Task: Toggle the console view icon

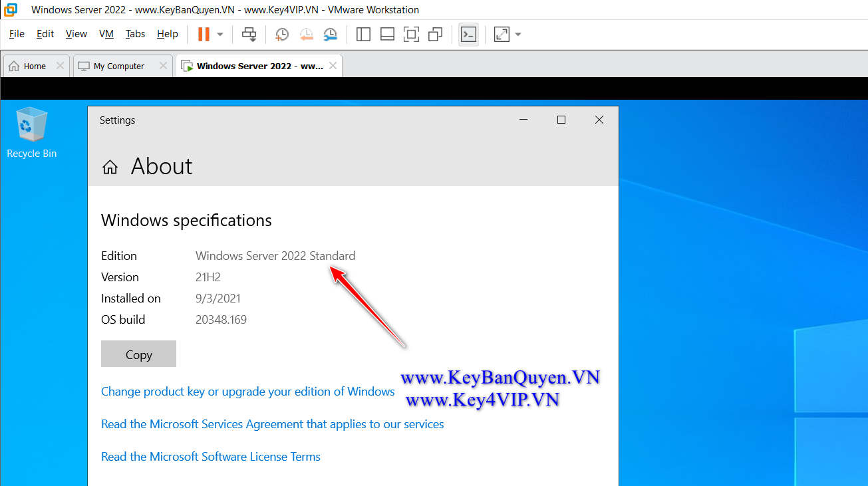Action: pyautogui.click(x=469, y=34)
